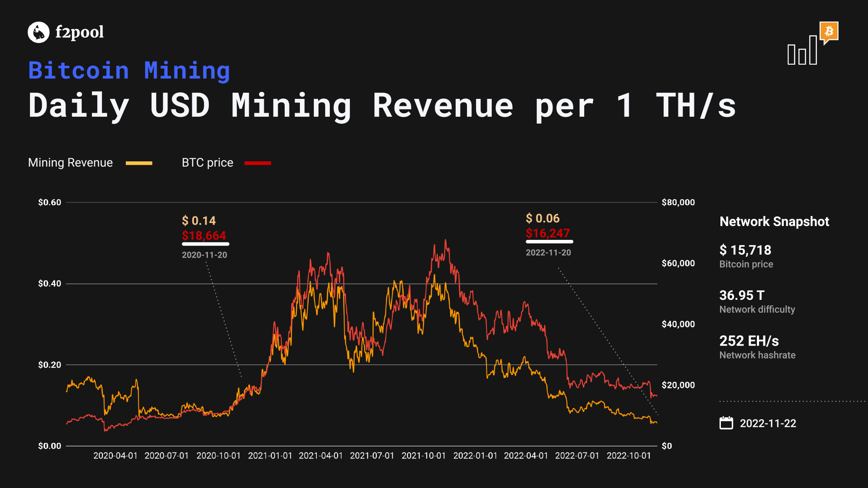Click the '$16,247' annotation price
The image size is (868, 488).
point(548,233)
